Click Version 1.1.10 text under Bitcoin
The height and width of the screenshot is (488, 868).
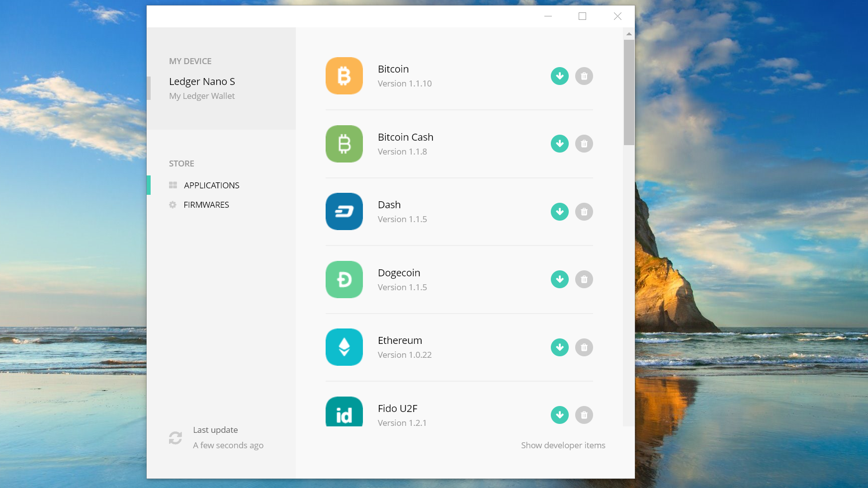tap(405, 83)
